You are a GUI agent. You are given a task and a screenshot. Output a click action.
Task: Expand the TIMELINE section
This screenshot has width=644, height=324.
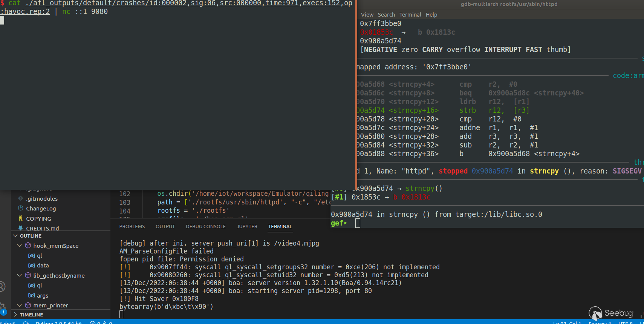(15, 315)
